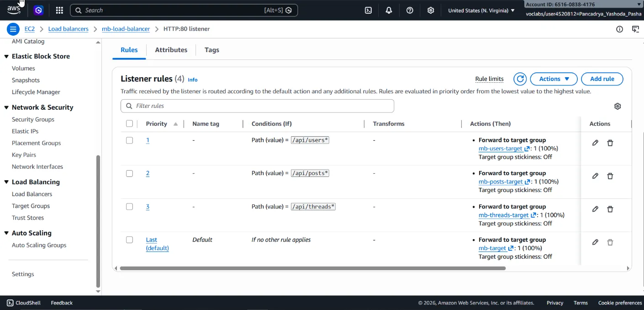The width and height of the screenshot is (644, 310).
Task: Open mb-posts-target external link icon
Action: [528, 182]
